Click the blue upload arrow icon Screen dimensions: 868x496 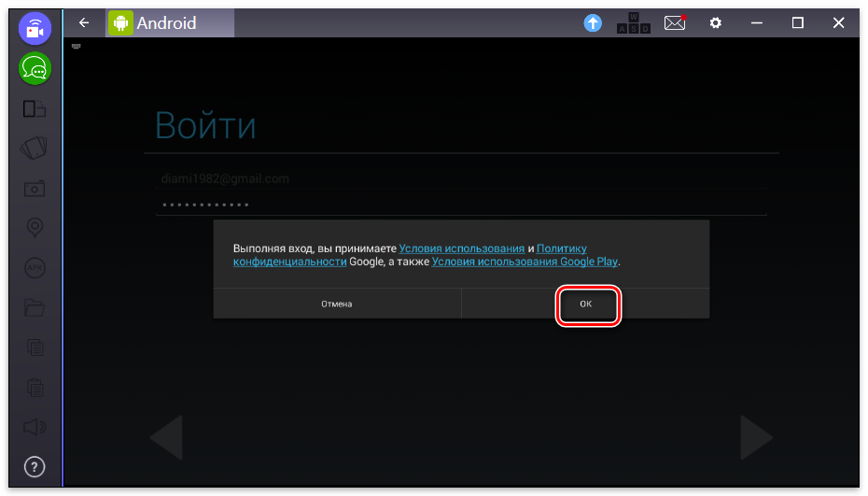[x=593, y=23]
